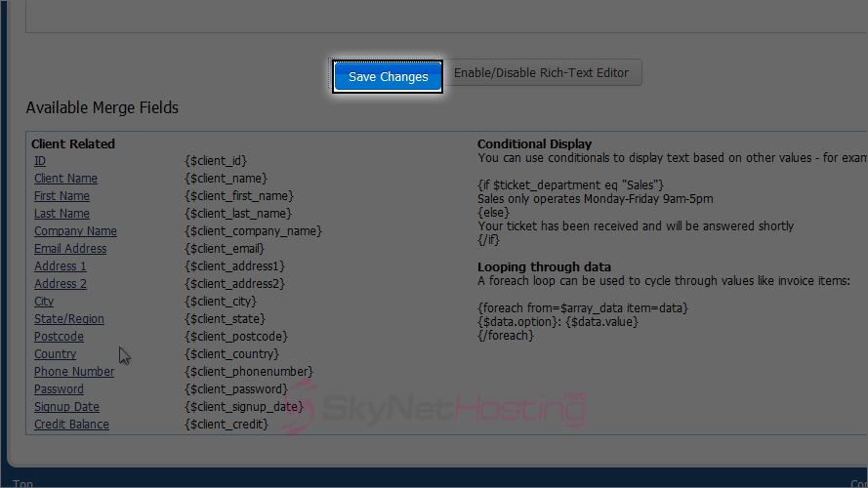Select the {$client_state} variable text

(x=225, y=319)
